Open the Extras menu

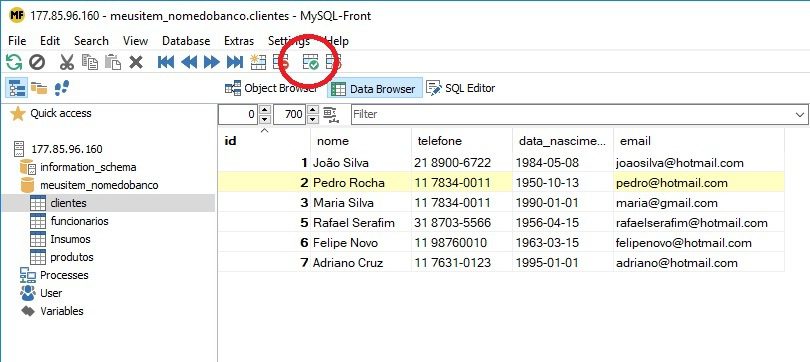[239, 41]
